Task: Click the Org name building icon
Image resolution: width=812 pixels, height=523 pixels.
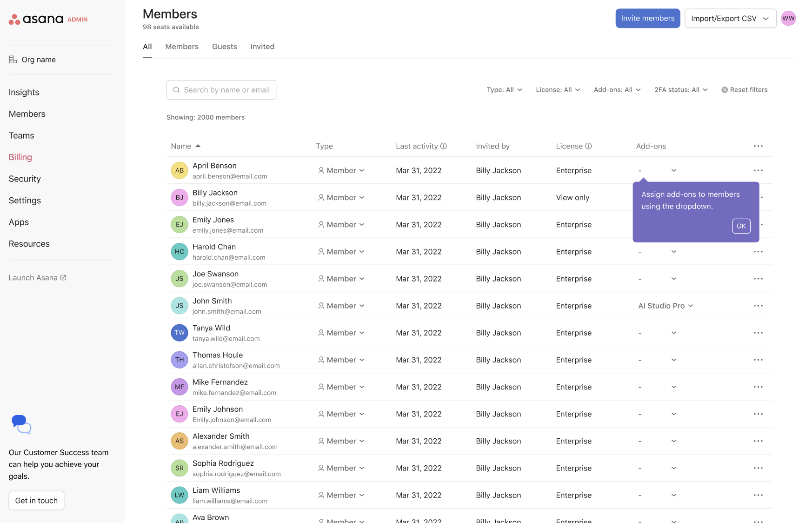Action: point(13,60)
